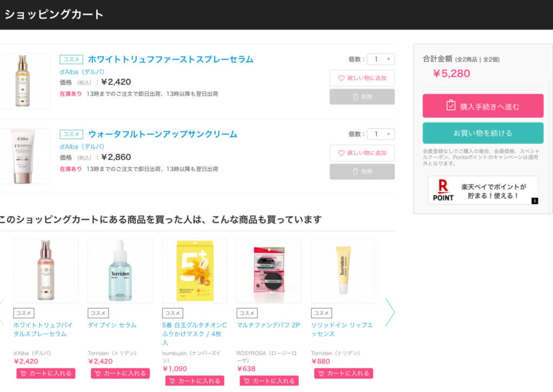Click Torriden（トリデン） brand under ダイブイン セラム
The height and width of the screenshot is (392, 553).
click(112, 353)
